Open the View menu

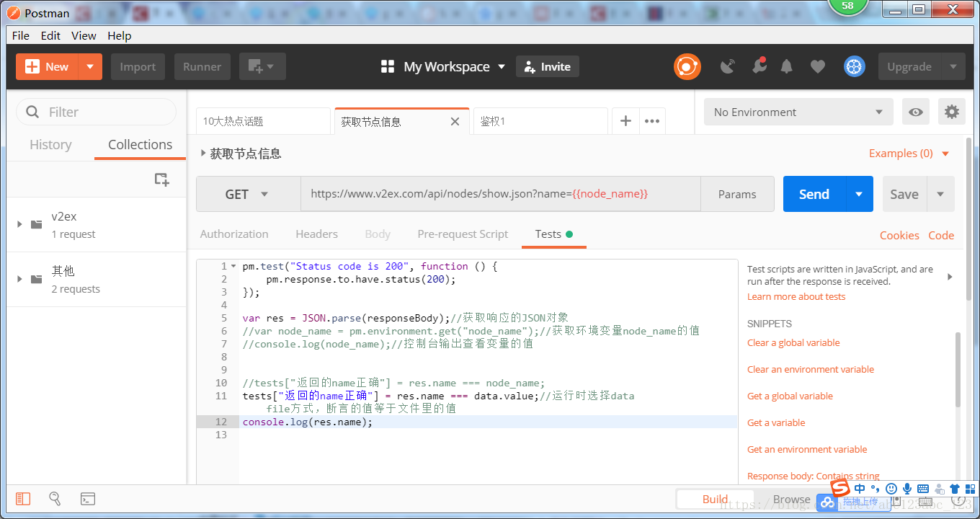click(84, 35)
